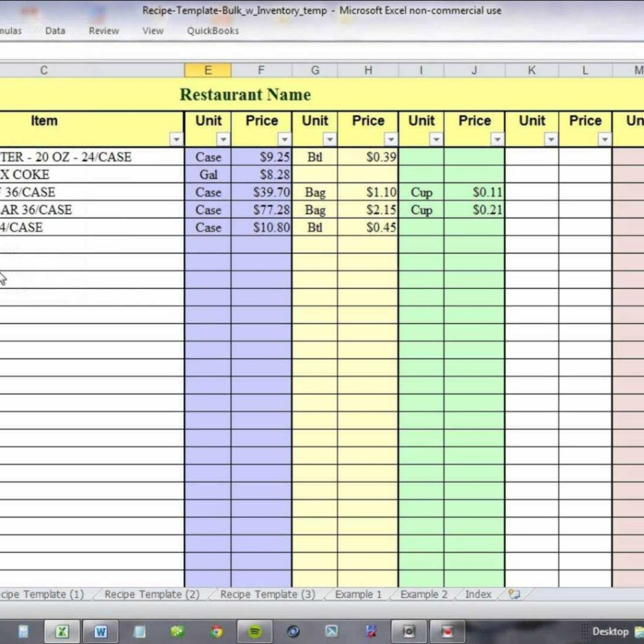Switch to the Data ribbon tab
Image resolution: width=644 pixels, height=644 pixels.
55,31
